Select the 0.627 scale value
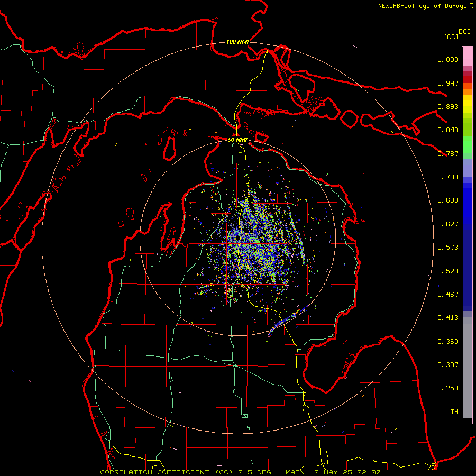The height and width of the screenshot is (476, 476). click(x=448, y=224)
